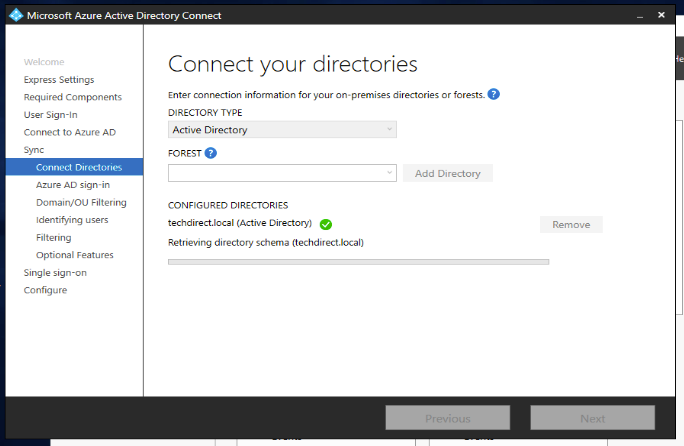The width and height of the screenshot is (684, 446).
Task: Select Connect Directories in sidebar
Action: [x=74, y=167]
